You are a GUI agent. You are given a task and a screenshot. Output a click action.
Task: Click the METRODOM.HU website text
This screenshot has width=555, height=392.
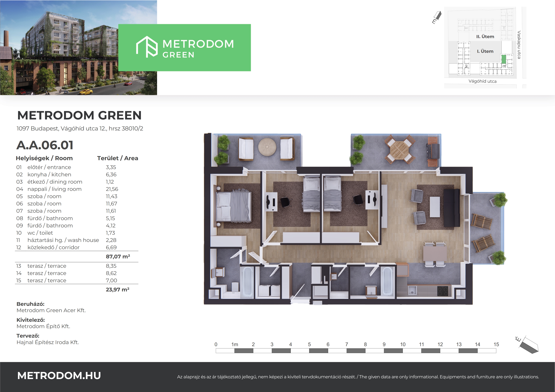(x=59, y=376)
